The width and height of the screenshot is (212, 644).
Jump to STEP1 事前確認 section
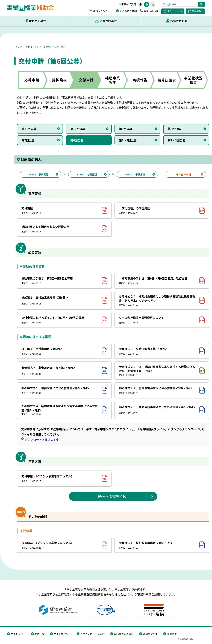tap(40, 174)
